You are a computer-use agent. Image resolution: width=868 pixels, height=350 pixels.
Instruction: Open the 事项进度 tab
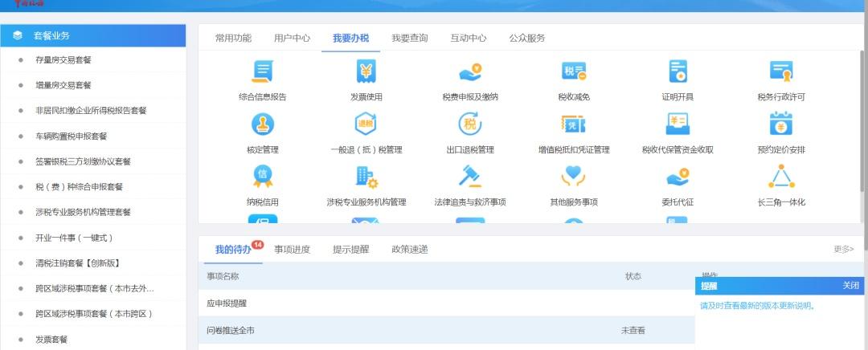point(292,250)
